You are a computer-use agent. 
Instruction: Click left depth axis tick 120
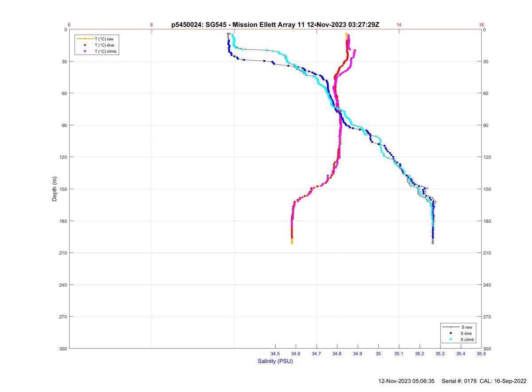(63, 157)
